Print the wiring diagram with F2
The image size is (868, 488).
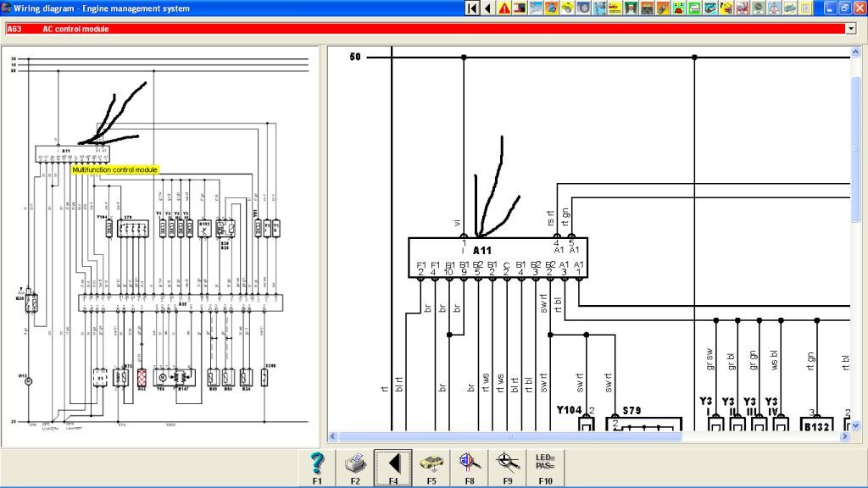355,468
